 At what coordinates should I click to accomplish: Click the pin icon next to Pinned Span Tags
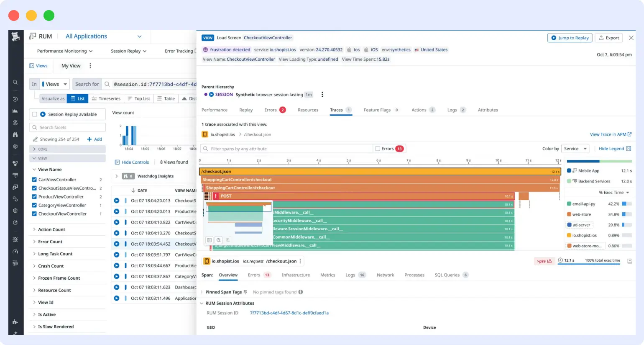point(245,292)
